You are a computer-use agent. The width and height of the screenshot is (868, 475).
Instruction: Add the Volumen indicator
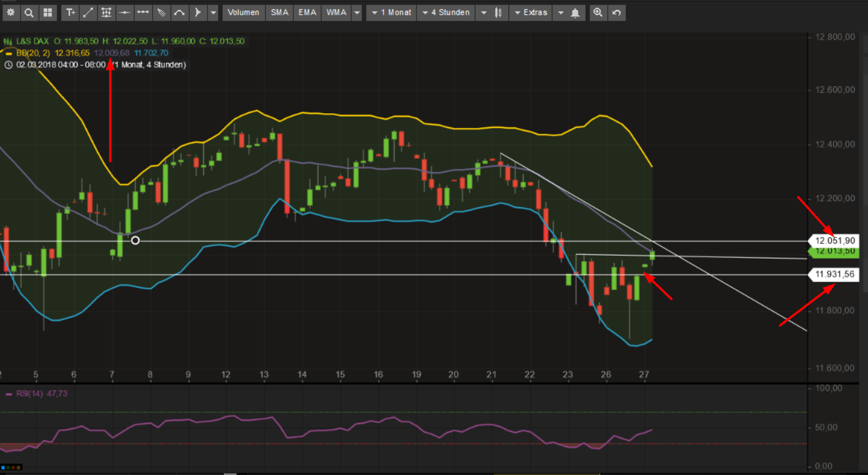click(243, 12)
